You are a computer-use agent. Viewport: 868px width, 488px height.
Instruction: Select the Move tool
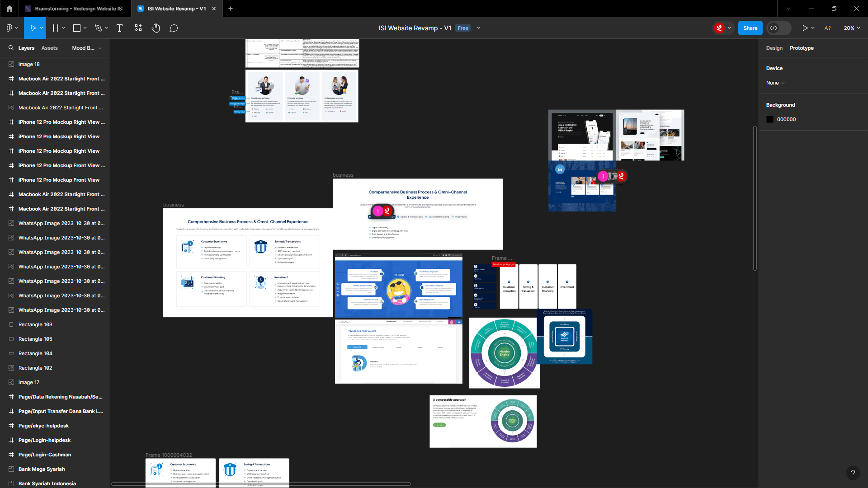pyautogui.click(x=33, y=28)
